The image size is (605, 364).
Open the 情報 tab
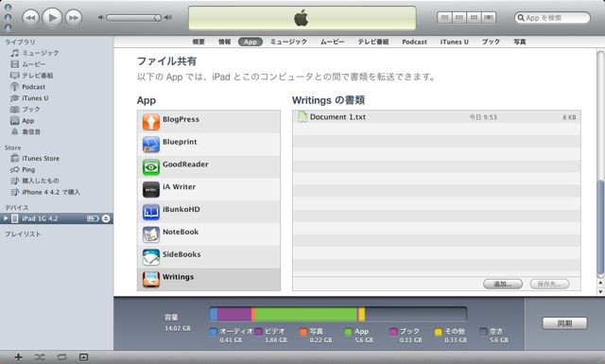coord(224,42)
